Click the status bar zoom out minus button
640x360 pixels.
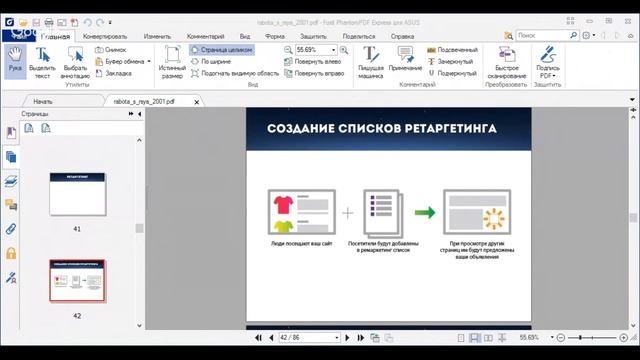click(x=561, y=338)
